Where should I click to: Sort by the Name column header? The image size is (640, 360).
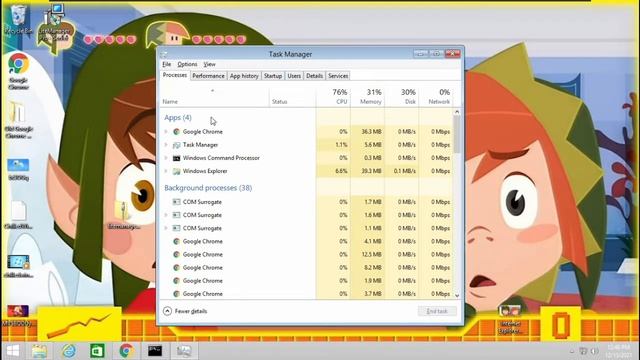point(214,97)
